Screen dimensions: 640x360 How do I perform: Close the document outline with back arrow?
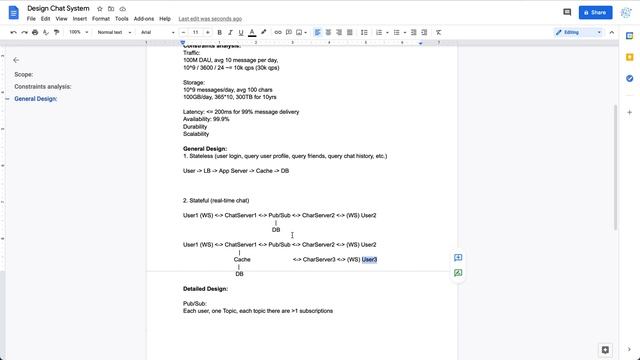(x=16, y=60)
